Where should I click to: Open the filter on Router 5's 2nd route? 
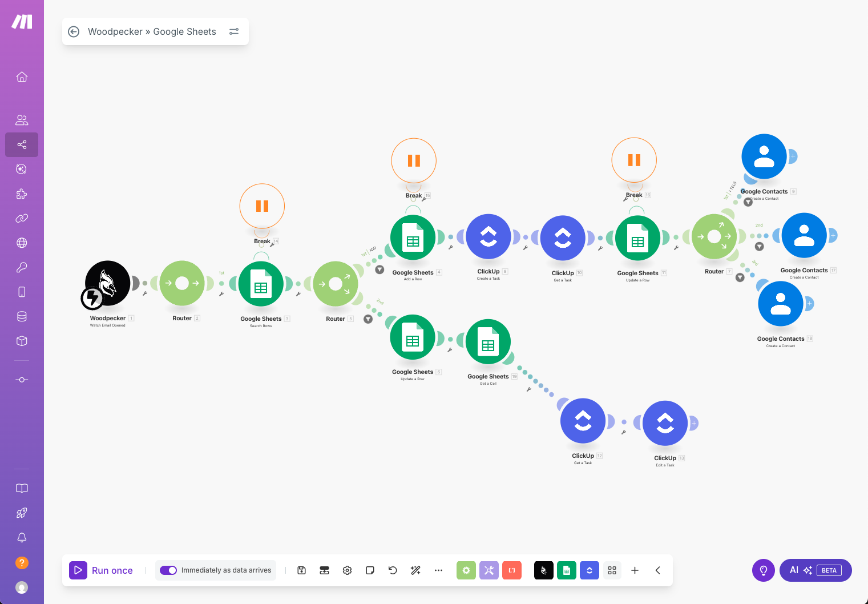(368, 319)
